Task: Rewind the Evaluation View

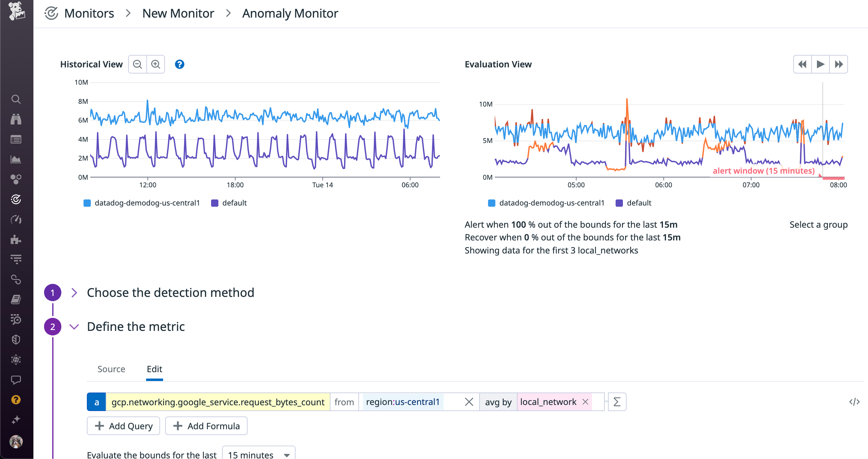Action: (803, 64)
